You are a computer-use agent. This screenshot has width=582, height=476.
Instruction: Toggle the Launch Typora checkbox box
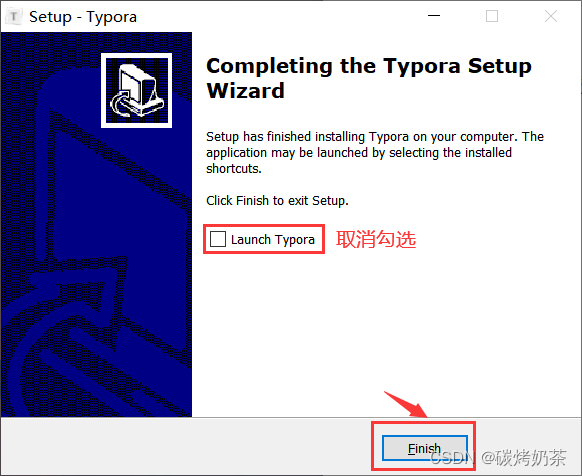218,239
